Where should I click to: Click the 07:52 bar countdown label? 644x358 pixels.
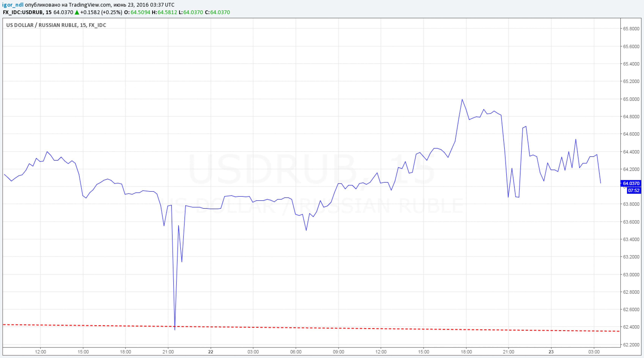coord(634,191)
